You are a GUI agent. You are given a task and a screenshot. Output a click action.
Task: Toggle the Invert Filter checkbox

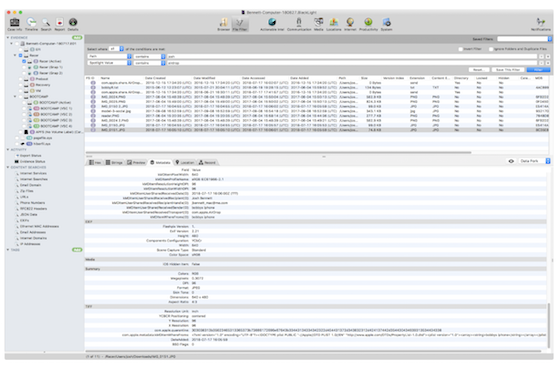point(461,49)
